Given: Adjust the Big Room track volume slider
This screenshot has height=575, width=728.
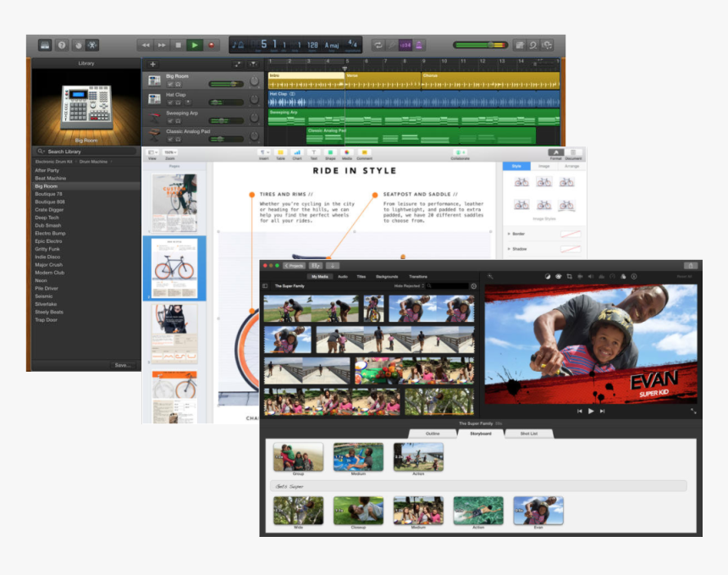Looking at the screenshot, I should pos(233,83).
